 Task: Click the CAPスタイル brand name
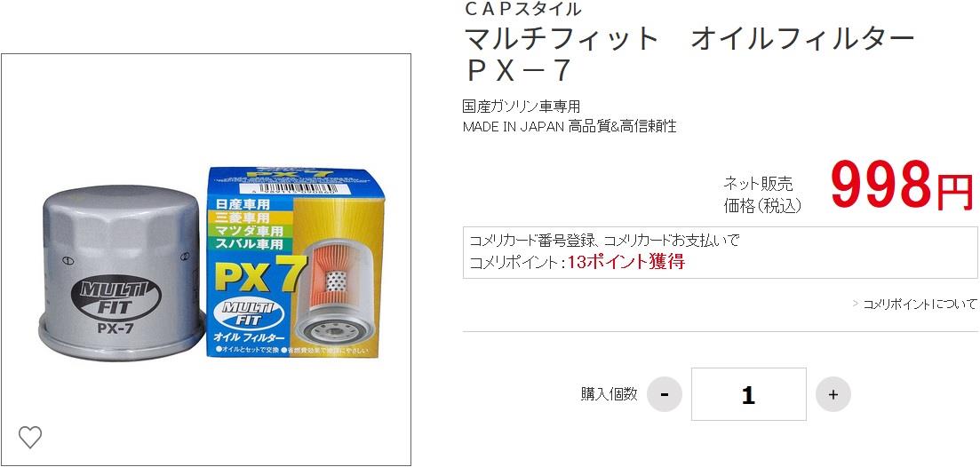coord(522,9)
